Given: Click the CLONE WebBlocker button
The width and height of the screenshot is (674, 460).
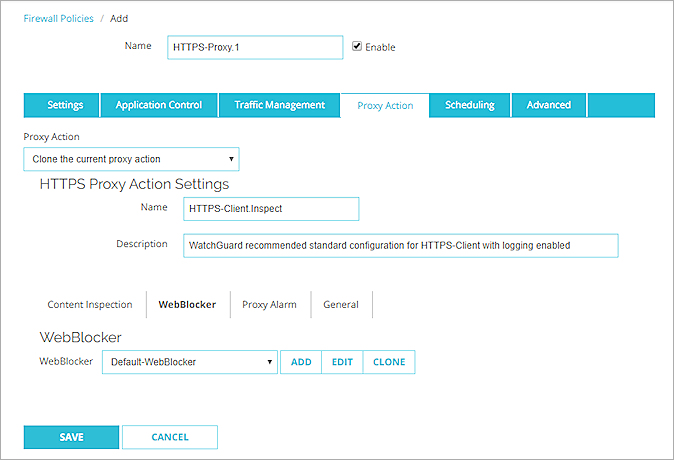Looking at the screenshot, I should [x=389, y=362].
